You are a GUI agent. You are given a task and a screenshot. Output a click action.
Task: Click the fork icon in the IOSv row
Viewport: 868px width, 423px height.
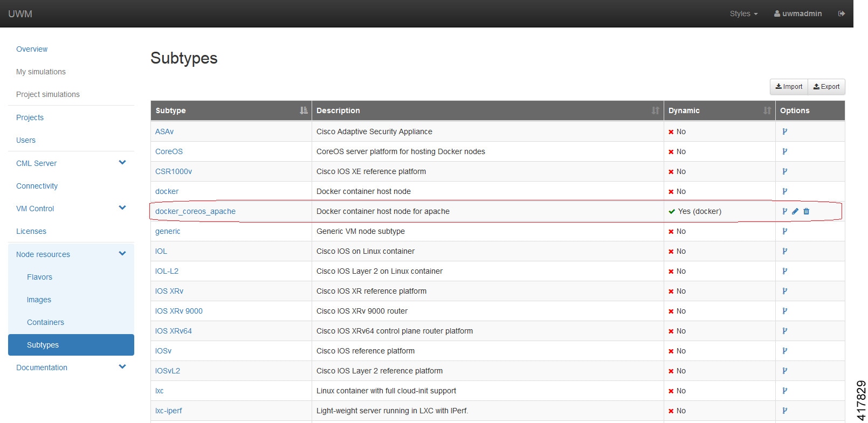pos(784,351)
